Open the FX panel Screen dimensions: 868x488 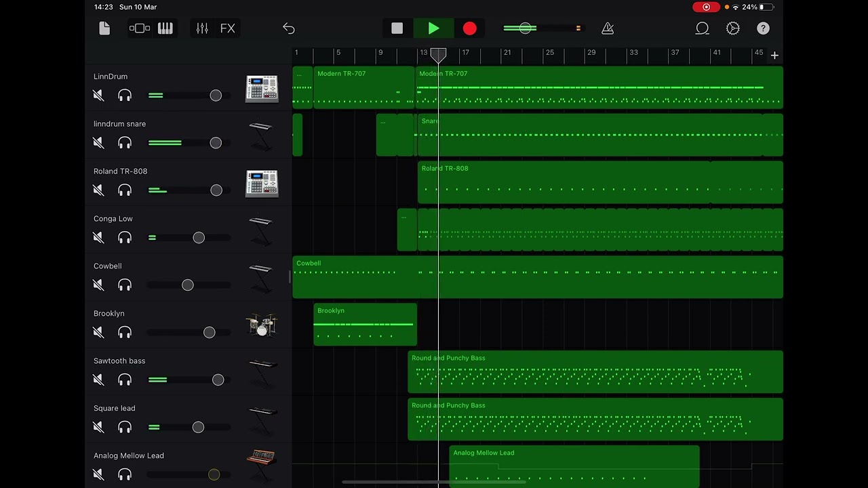228,28
